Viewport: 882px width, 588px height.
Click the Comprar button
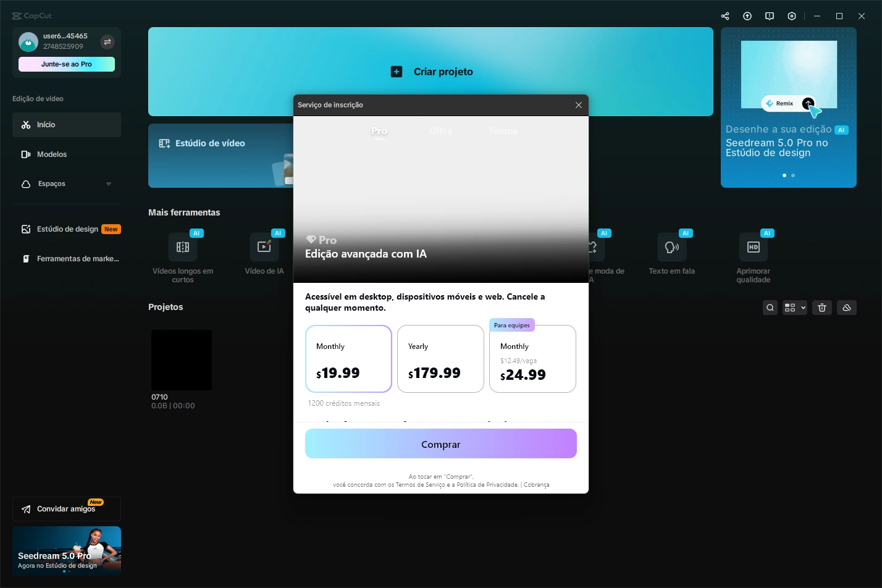coord(441,443)
